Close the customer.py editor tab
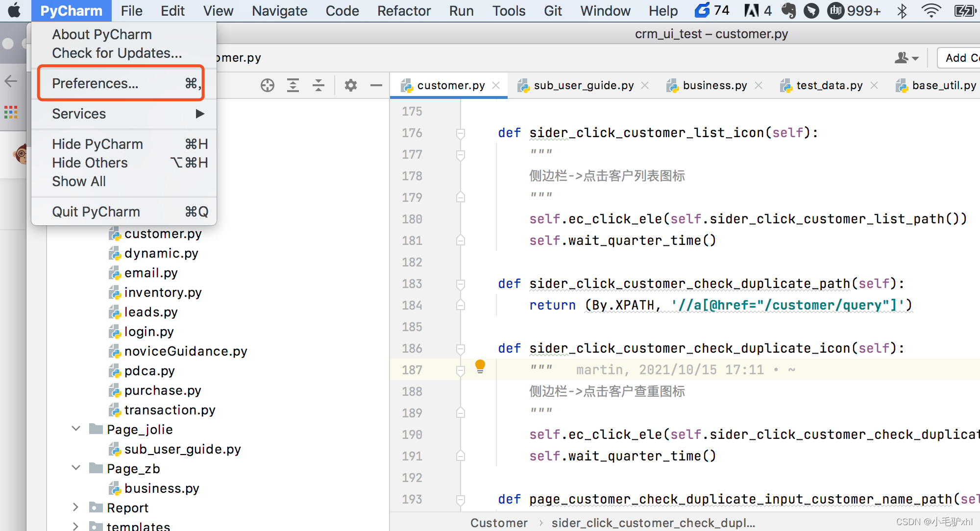 click(x=496, y=85)
